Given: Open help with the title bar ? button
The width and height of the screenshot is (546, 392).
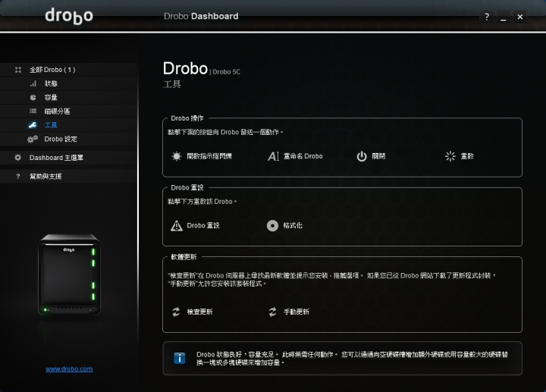Looking at the screenshot, I should pyautogui.click(x=487, y=17).
